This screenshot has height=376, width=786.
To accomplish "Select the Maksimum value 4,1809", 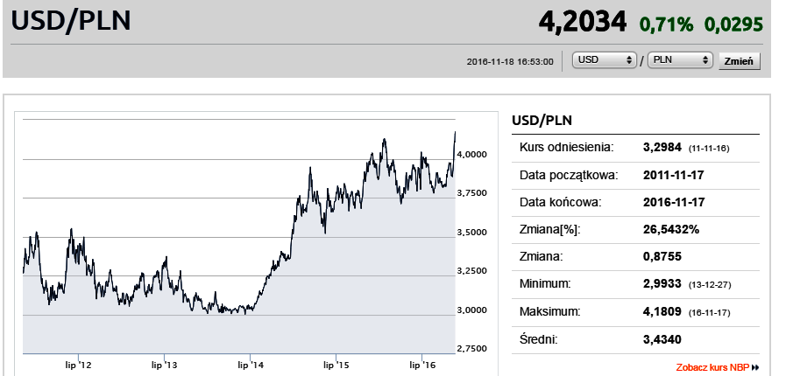I will 662,312.
